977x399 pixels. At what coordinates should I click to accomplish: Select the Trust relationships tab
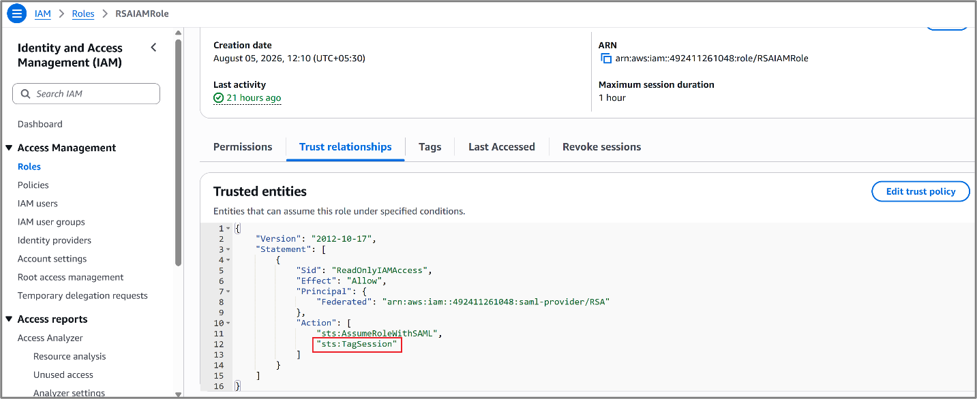345,147
